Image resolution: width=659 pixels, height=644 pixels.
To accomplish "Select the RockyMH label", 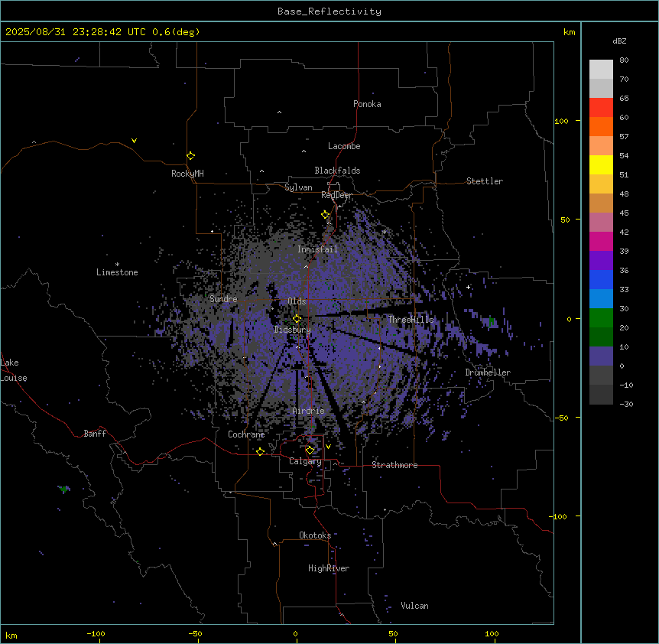I will [x=187, y=174].
